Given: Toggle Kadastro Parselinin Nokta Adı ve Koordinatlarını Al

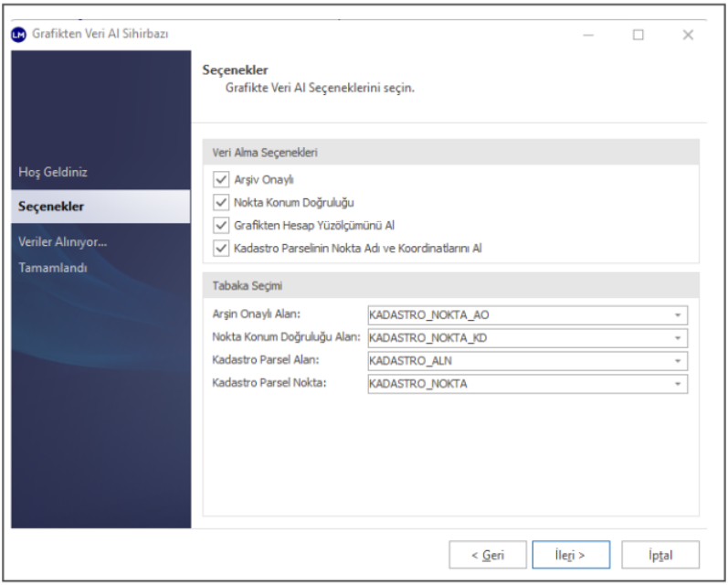Looking at the screenshot, I should [x=220, y=248].
